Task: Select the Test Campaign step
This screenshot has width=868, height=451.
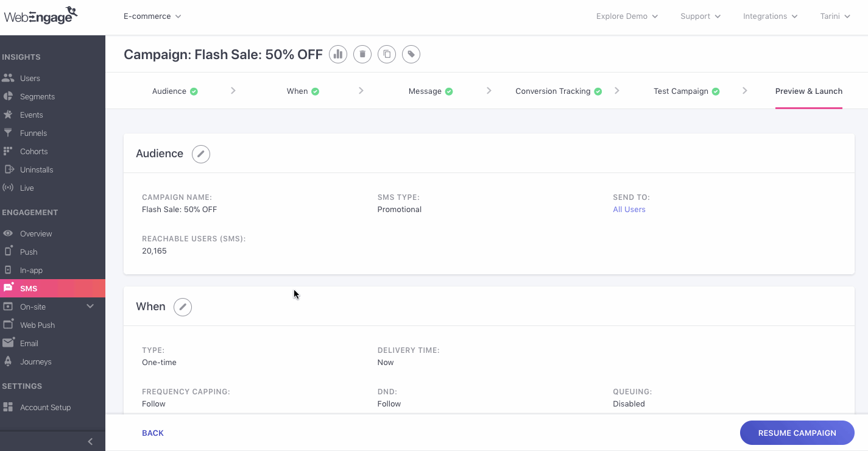Action: 686,91
